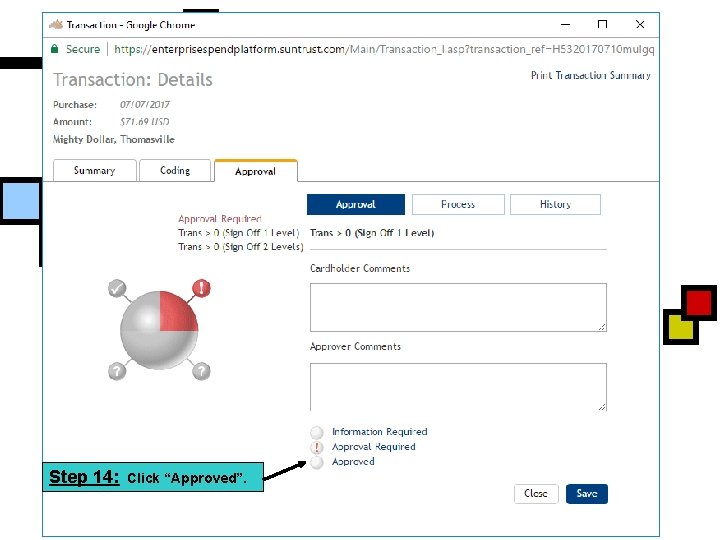Screen dimensions: 720x540
Task: Switch to the Coding tab
Action: pyautogui.click(x=175, y=170)
